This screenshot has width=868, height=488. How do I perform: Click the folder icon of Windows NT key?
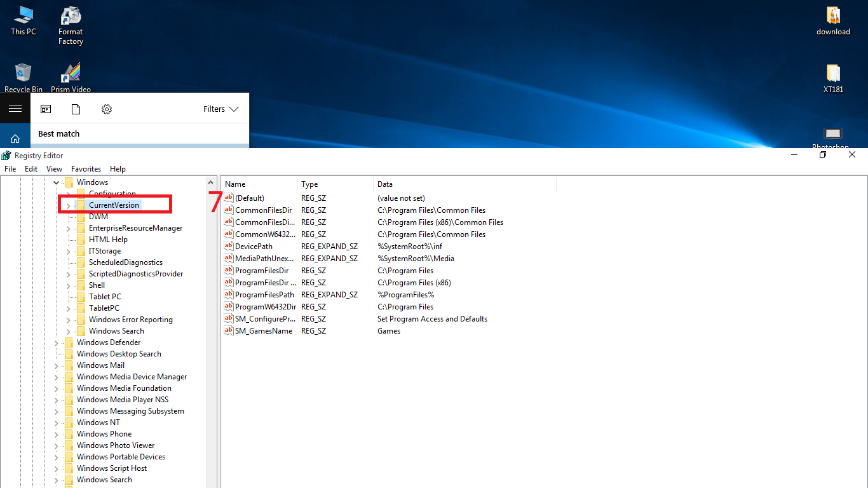69,423
